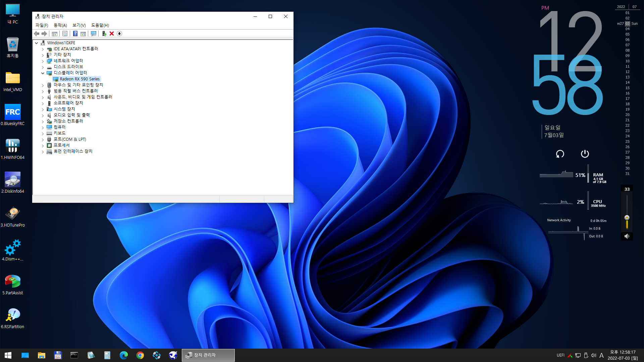Launch 0.BlueskyFRC desktop shortcut
This screenshot has width=644, height=362.
[13, 115]
